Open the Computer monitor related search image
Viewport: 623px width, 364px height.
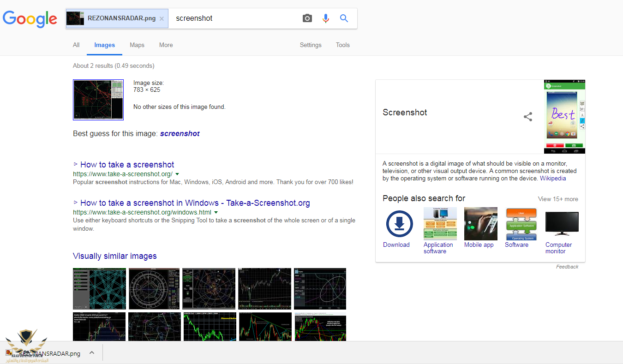tap(562, 224)
